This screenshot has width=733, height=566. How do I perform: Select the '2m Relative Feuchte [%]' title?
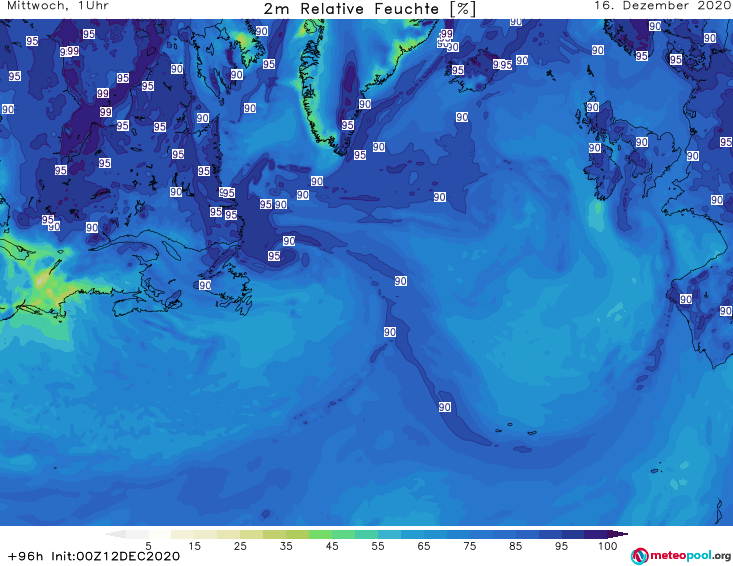(369, 9)
